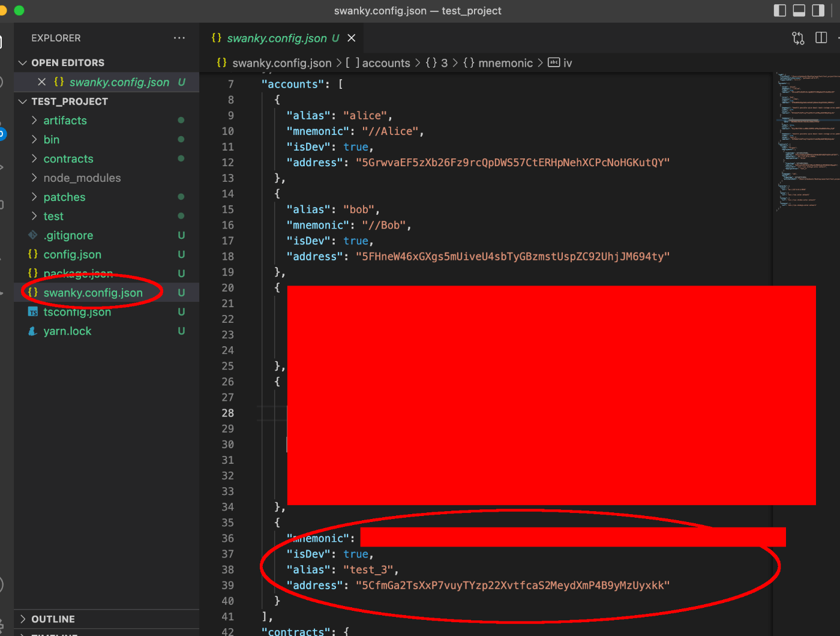Select swanky.config.json entry in Open Editors

pos(119,82)
